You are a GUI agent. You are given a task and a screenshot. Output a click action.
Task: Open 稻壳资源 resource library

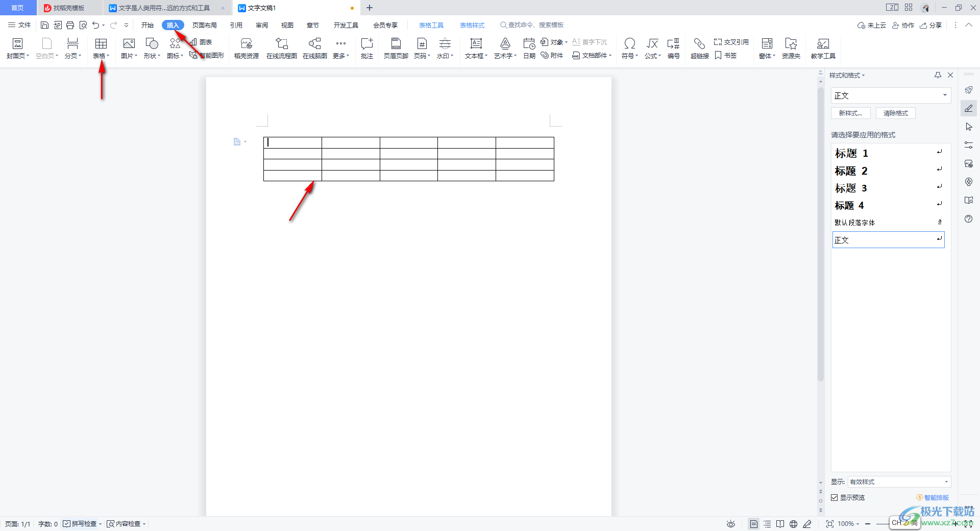[247, 49]
